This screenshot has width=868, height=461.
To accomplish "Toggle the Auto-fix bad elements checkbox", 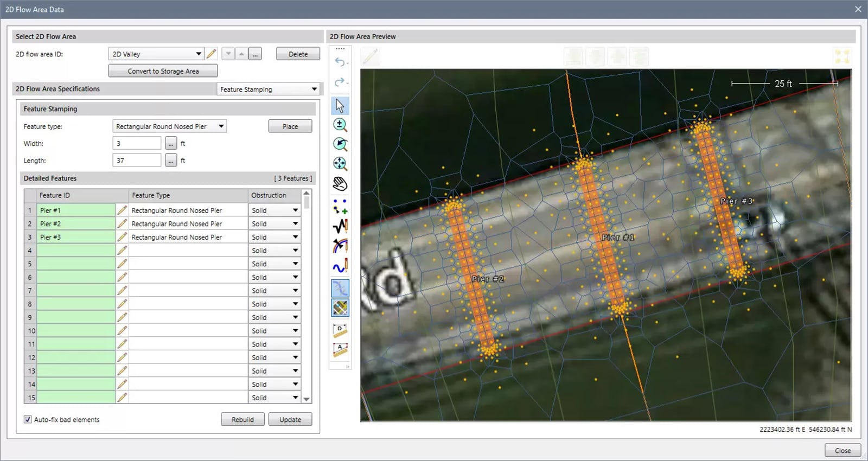I will pyautogui.click(x=28, y=420).
